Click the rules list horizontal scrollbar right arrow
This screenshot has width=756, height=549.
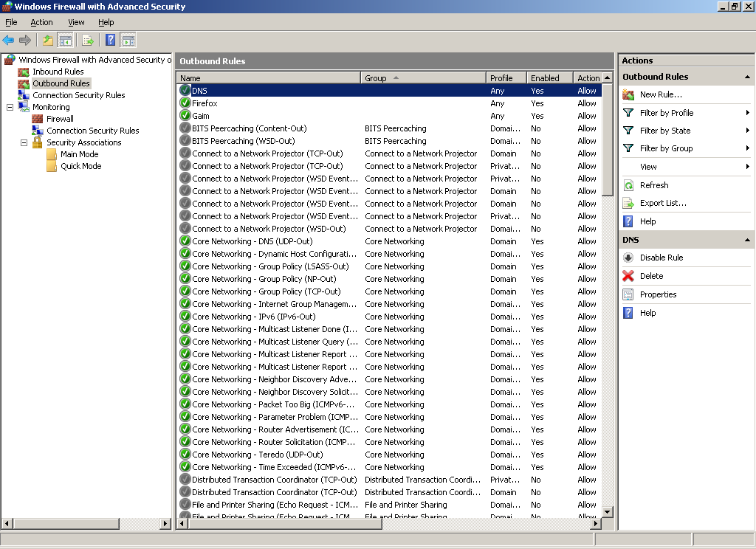[596, 523]
